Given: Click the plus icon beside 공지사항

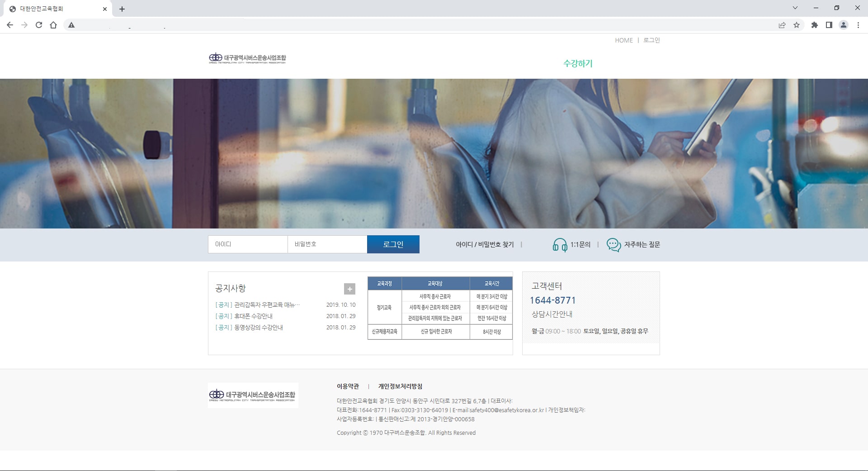Looking at the screenshot, I should click(349, 289).
